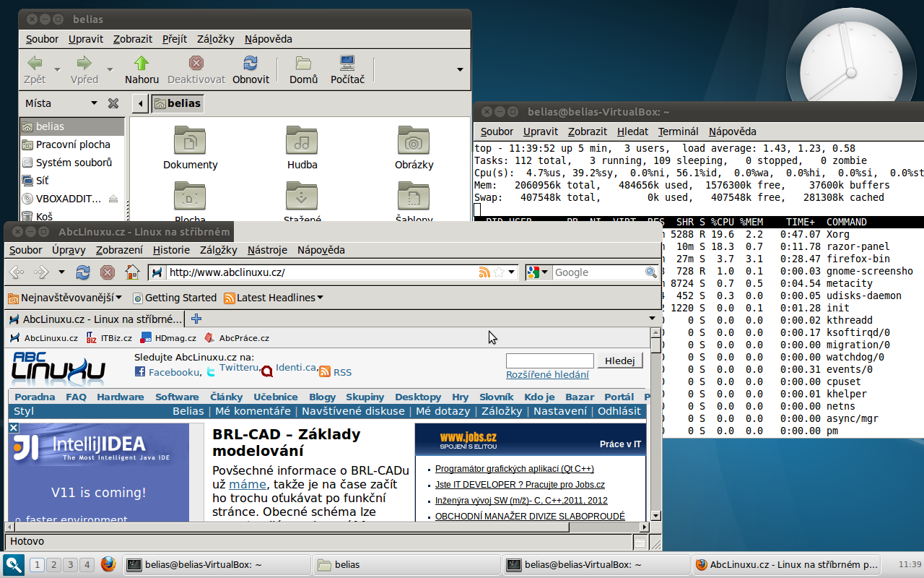The height and width of the screenshot is (578, 924).
Task: Click Odhlásit logout link
Action: tap(619, 411)
